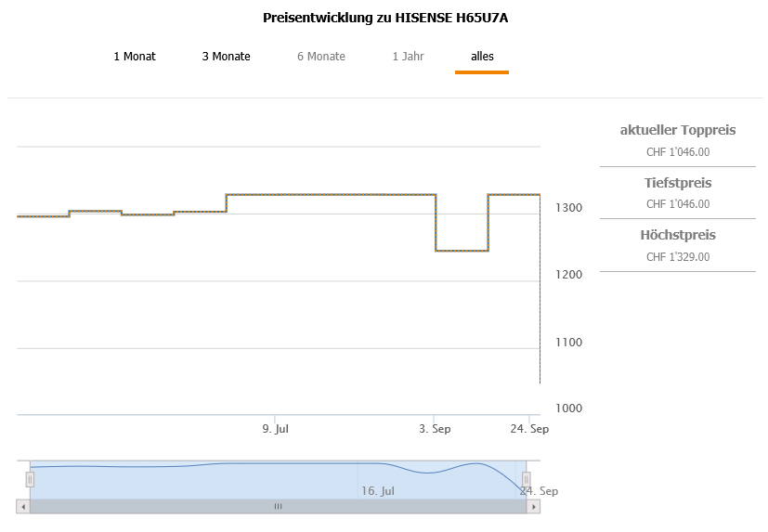Click the right range handle in navigator
This screenshot has height=532, width=768.
point(527,479)
